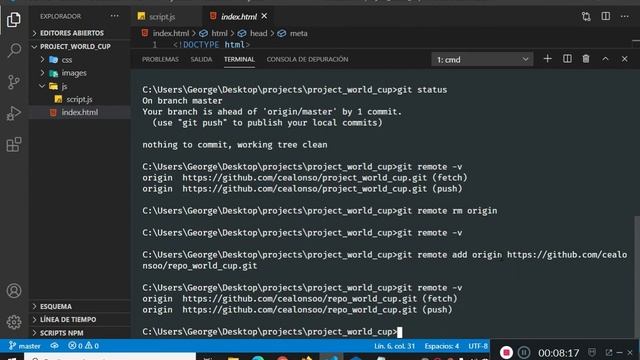Switch to CONSOLA DE DEPURACIÓN tab

pyautogui.click(x=307, y=60)
